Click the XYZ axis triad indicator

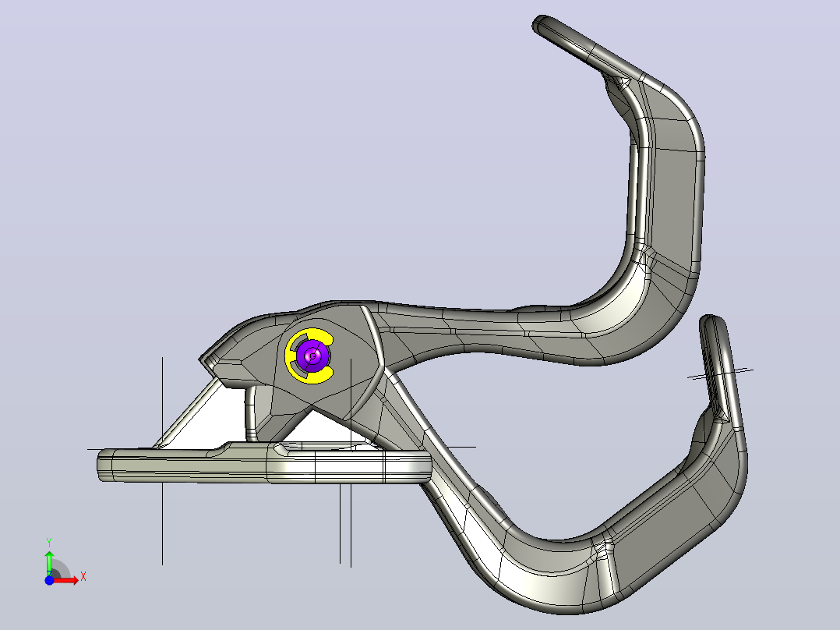pos(64,562)
